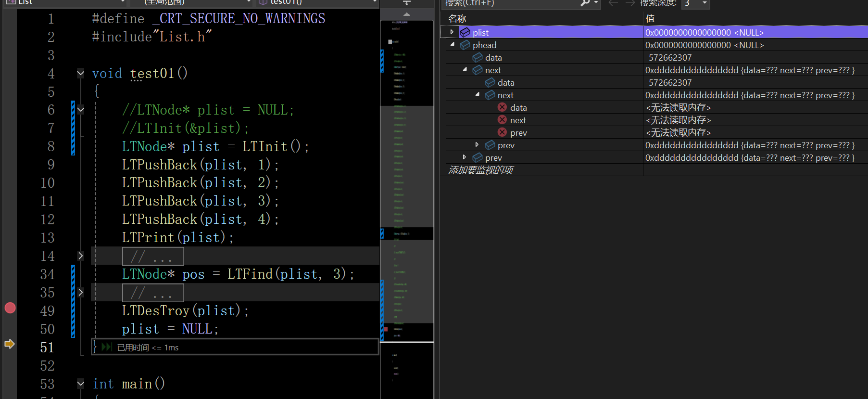Image resolution: width=868 pixels, height=399 pixels.
Task: Click the watch search magnifier icon
Action: [585, 3]
